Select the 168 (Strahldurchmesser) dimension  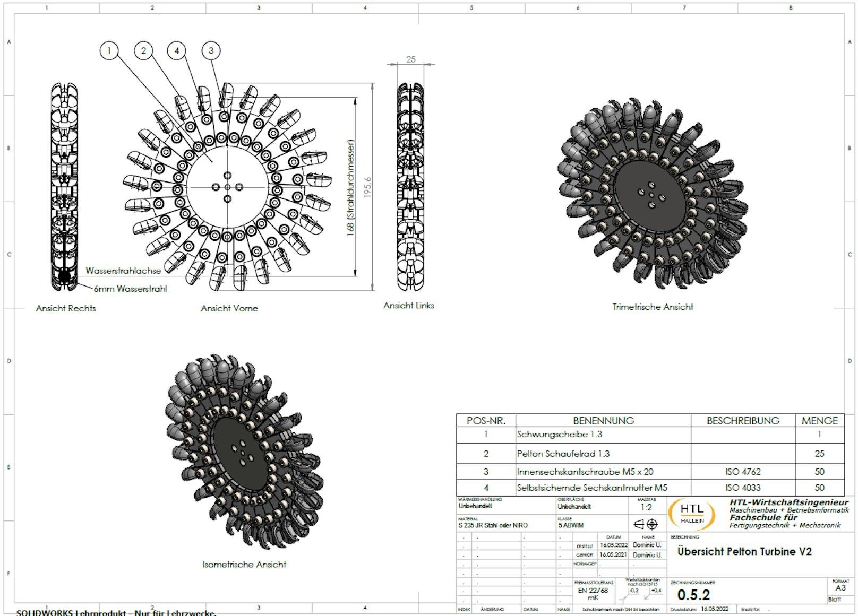coord(350,188)
